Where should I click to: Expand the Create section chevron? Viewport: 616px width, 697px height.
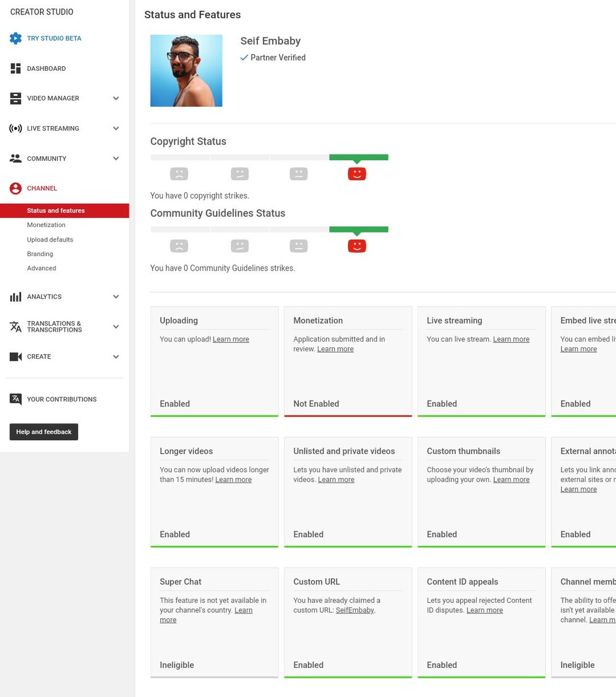tap(116, 357)
